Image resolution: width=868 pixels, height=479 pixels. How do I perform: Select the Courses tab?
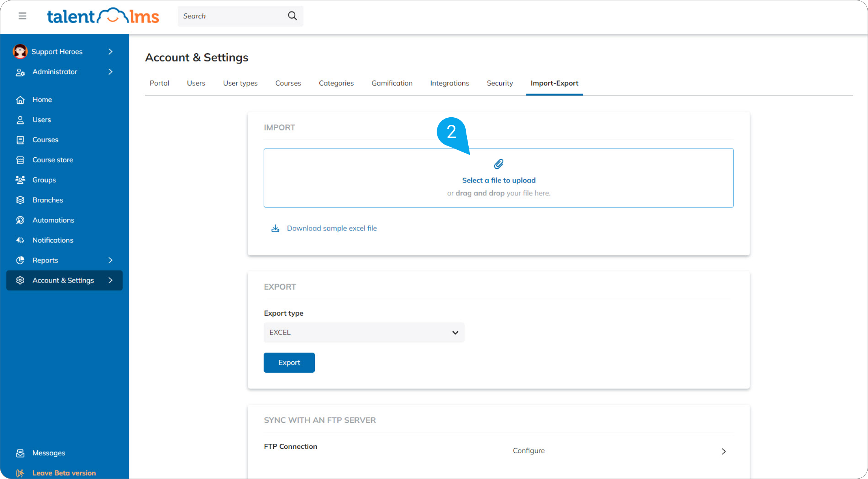[x=288, y=83]
